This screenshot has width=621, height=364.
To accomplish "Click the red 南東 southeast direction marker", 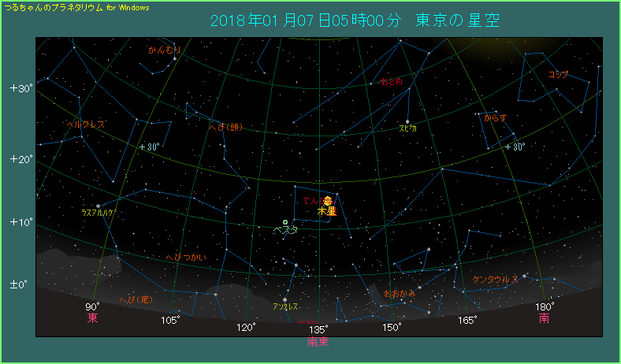I will pos(318,342).
